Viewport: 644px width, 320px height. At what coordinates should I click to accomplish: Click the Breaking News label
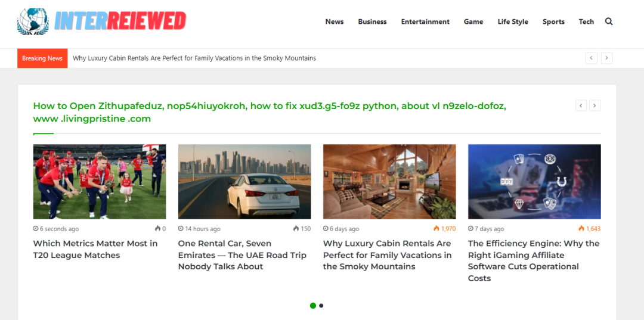tap(42, 58)
